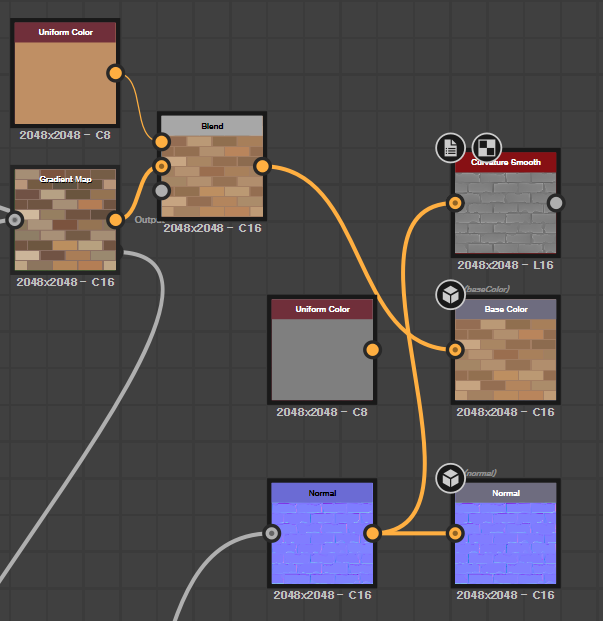Click the Gradient Map title label
The width and height of the screenshot is (603, 621).
(65, 179)
